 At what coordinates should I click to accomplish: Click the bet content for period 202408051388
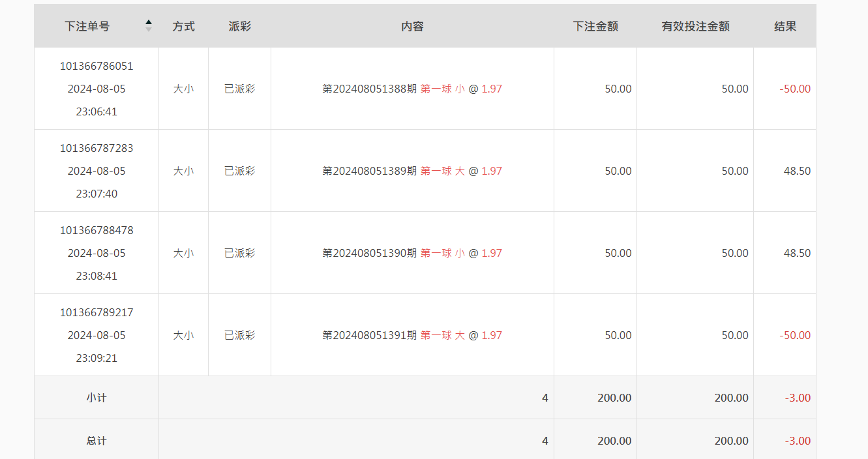coord(412,89)
